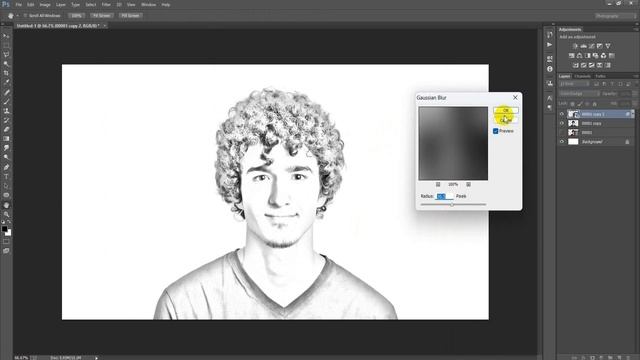640x360 pixels.
Task: Hide the second layer named copy
Action: [x=562, y=123]
